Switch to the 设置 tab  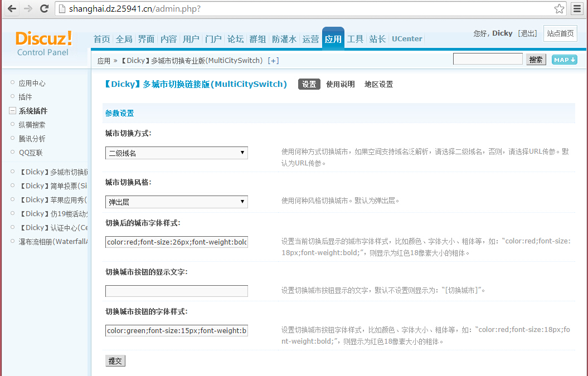(x=309, y=84)
